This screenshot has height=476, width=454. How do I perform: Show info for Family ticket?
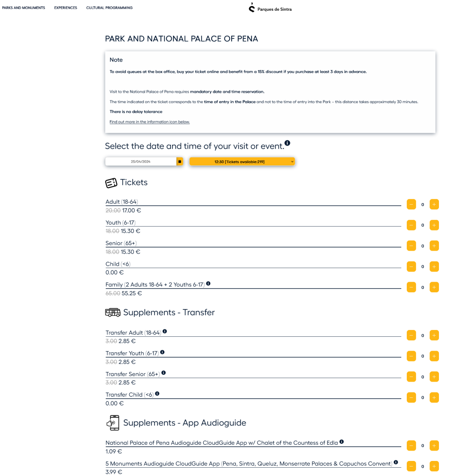coord(208,284)
